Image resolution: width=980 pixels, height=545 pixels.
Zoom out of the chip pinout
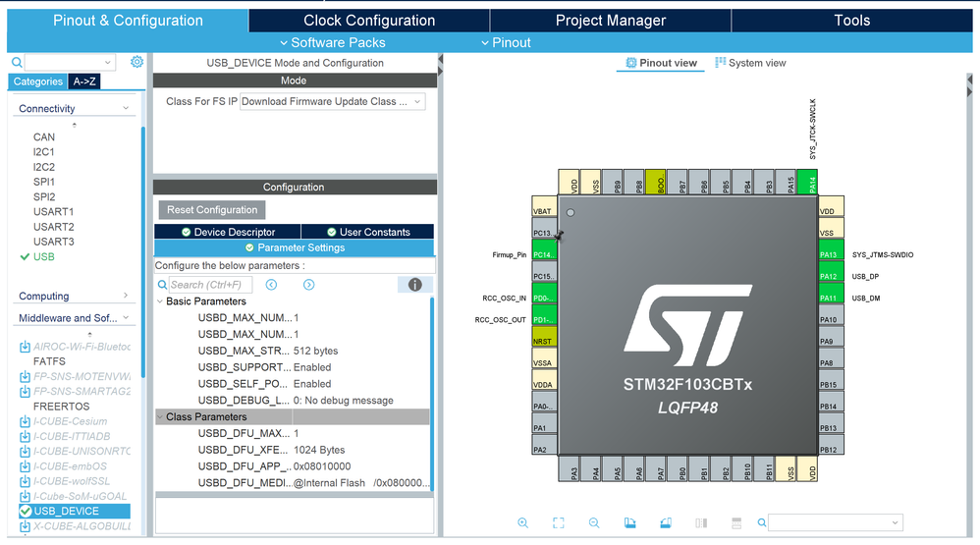594,523
